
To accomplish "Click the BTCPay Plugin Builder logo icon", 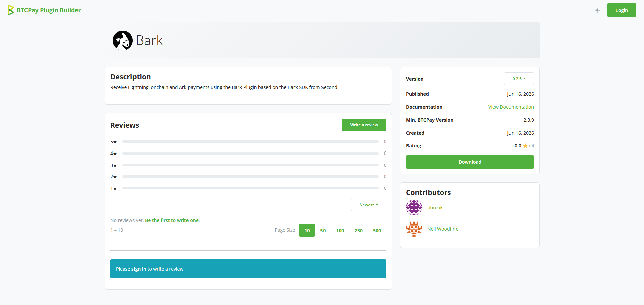I will tap(11, 10).
